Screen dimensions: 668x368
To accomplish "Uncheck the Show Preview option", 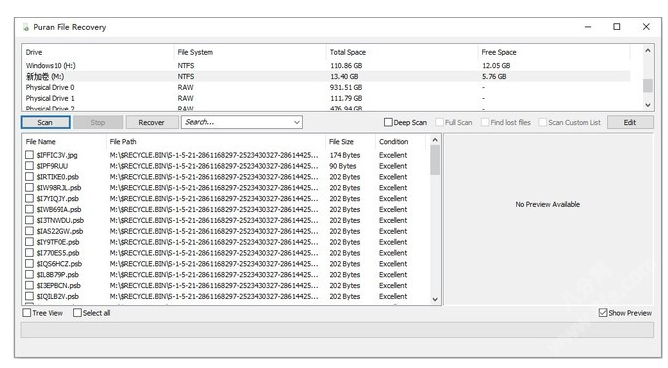I will click(603, 313).
